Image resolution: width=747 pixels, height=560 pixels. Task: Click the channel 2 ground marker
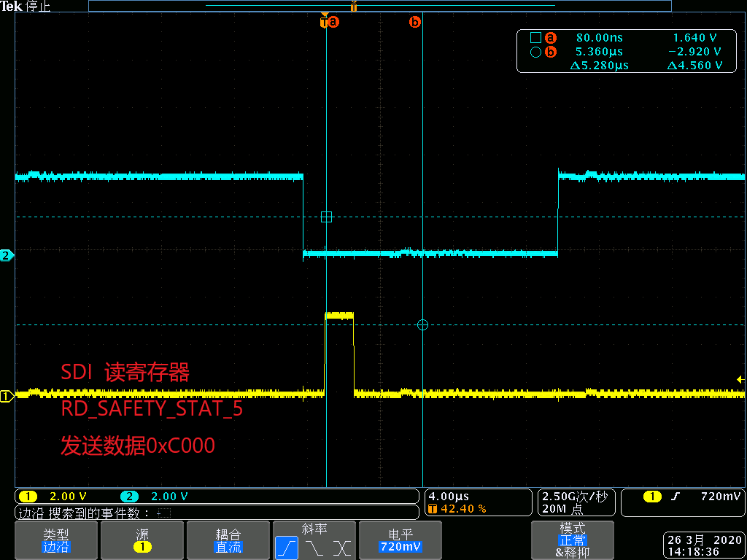pyautogui.click(x=7, y=256)
